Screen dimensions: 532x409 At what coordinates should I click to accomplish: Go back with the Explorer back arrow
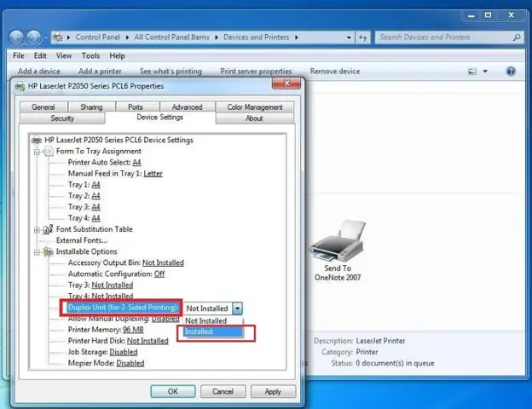16,37
